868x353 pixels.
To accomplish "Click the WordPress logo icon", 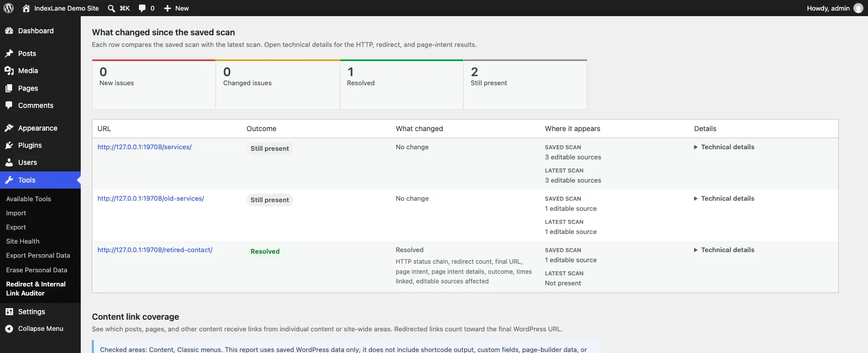I will 9,8.
